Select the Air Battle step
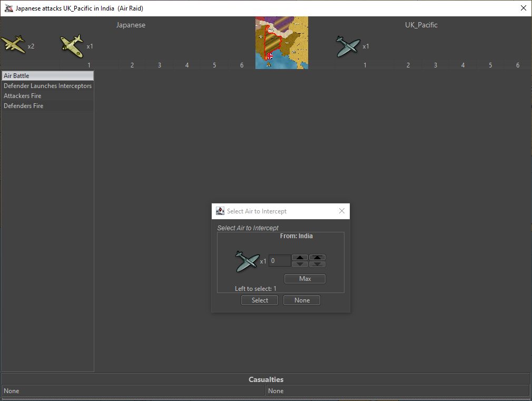The image size is (532, 401). point(47,76)
